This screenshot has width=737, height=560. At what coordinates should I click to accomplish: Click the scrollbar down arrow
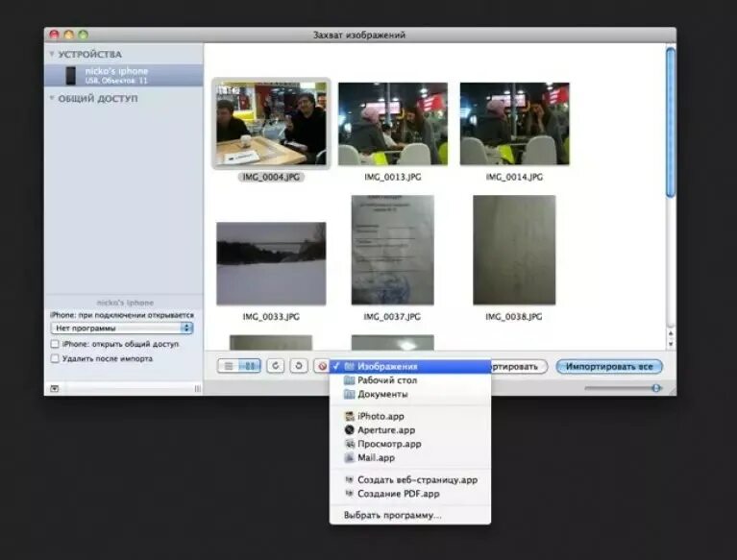pos(671,344)
